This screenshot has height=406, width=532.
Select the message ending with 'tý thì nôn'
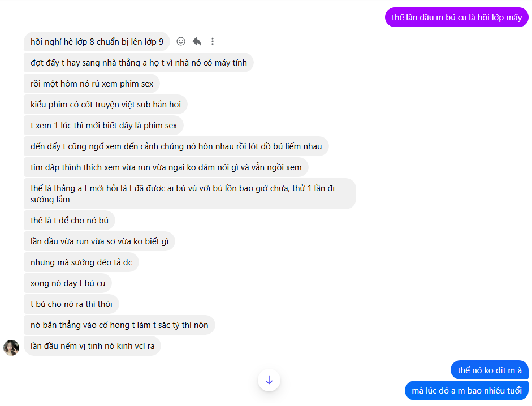pyautogui.click(x=118, y=325)
